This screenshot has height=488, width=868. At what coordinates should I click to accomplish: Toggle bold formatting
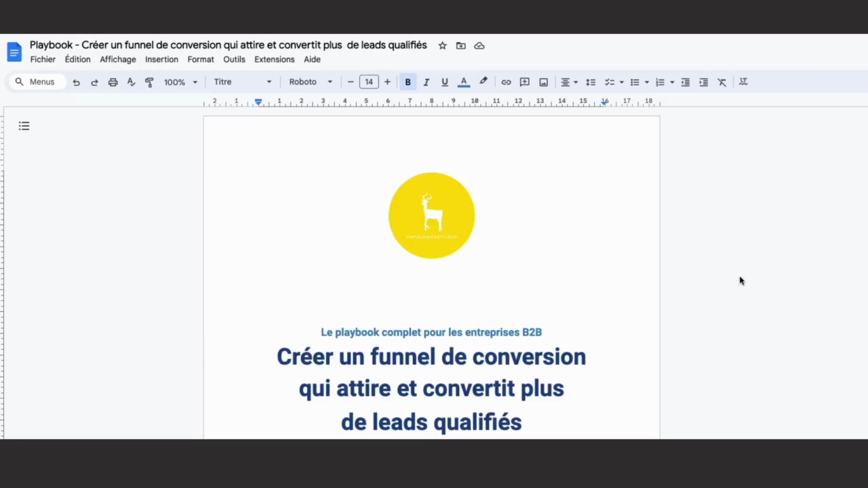tap(408, 82)
